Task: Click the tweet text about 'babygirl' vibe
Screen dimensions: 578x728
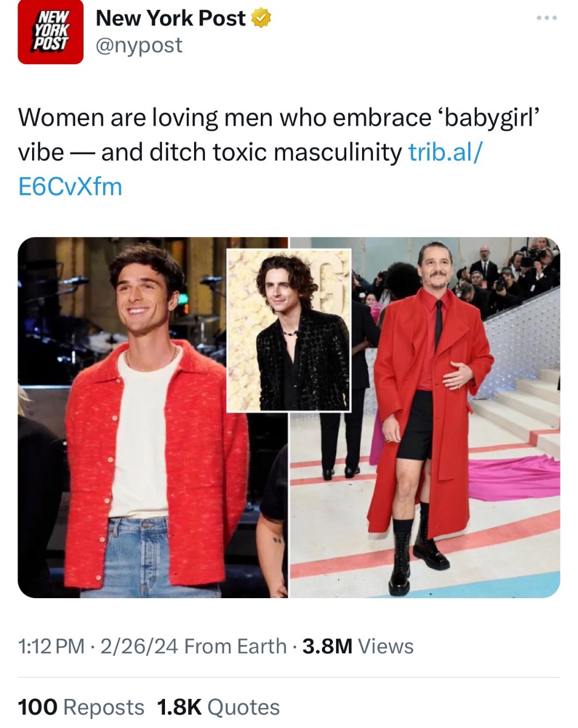Action: (279, 152)
